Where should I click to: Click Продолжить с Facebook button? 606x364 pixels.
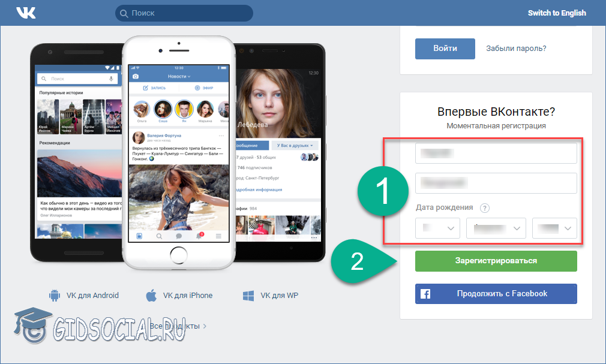(496, 294)
